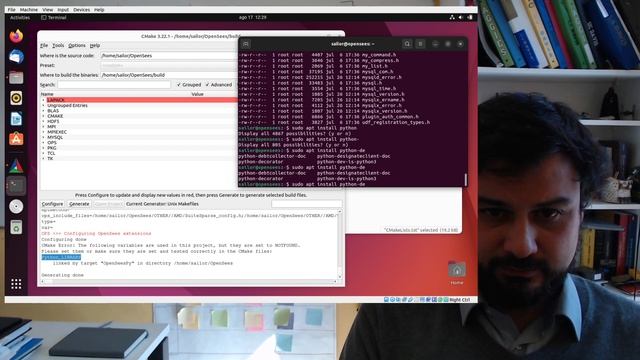The image size is (640, 360).
Task: Open the CMake Tools menu
Action: (58, 45)
